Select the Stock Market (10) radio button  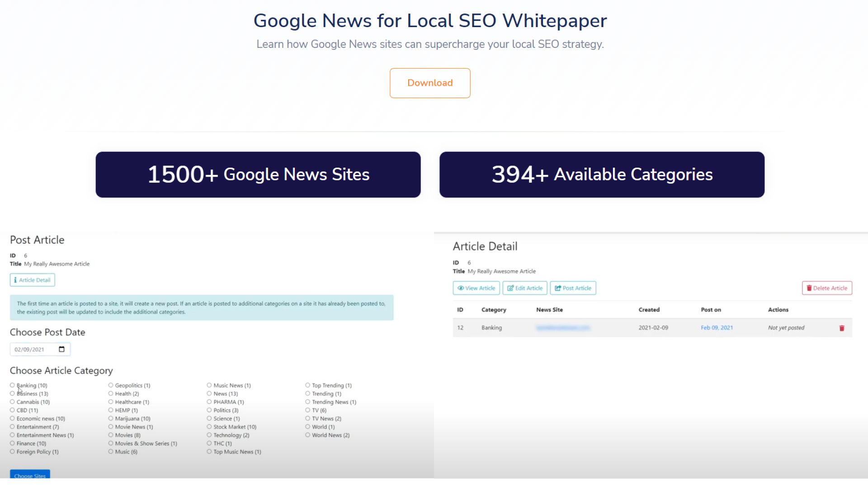209,427
